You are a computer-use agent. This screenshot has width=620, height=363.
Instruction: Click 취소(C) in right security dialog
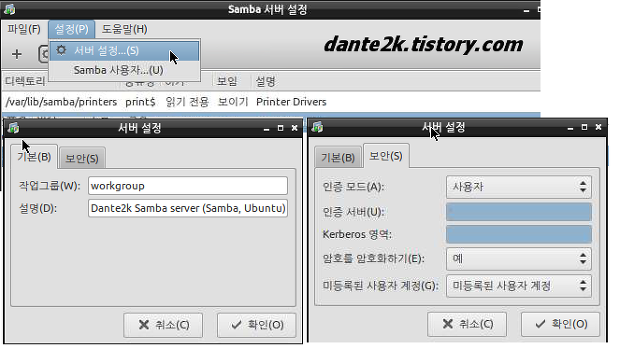[467, 324]
